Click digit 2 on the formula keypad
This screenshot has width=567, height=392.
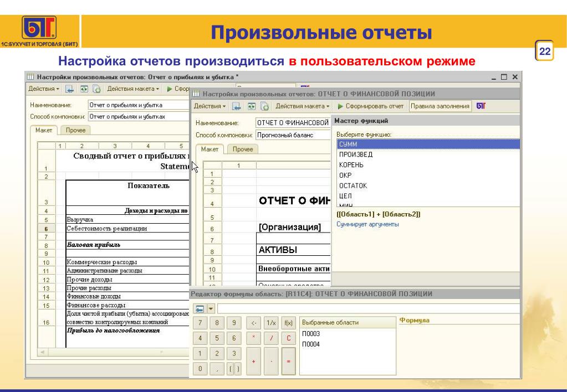click(217, 354)
